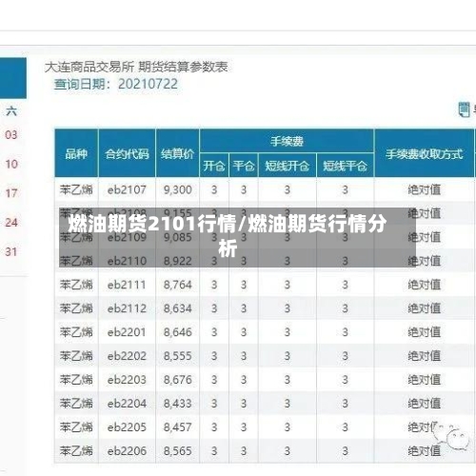The width and height of the screenshot is (476, 476).
Task: Select contract code eb2111
Action: point(127,285)
